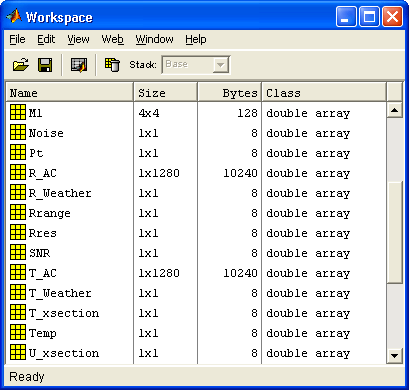Viewport: 409px width, 390px height.
Task: Click the Save Workspace floppy disk icon
Action: point(45,65)
